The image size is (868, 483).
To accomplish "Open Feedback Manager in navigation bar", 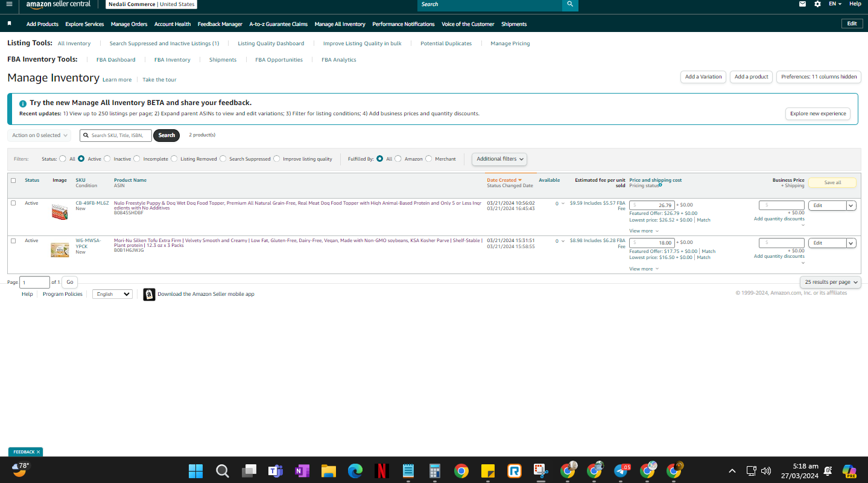I will pyautogui.click(x=220, y=24).
